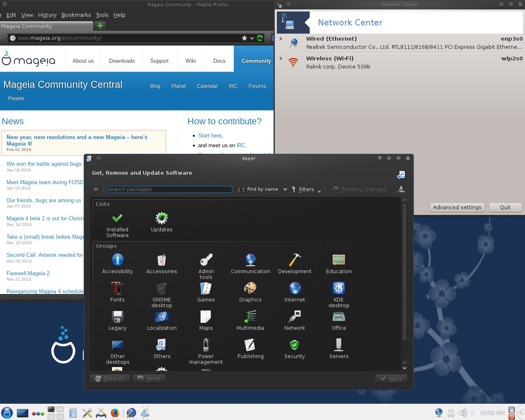The height and width of the screenshot is (420, 525).
Task: Open the GNOME desktop group
Action: pyautogui.click(x=162, y=295)
